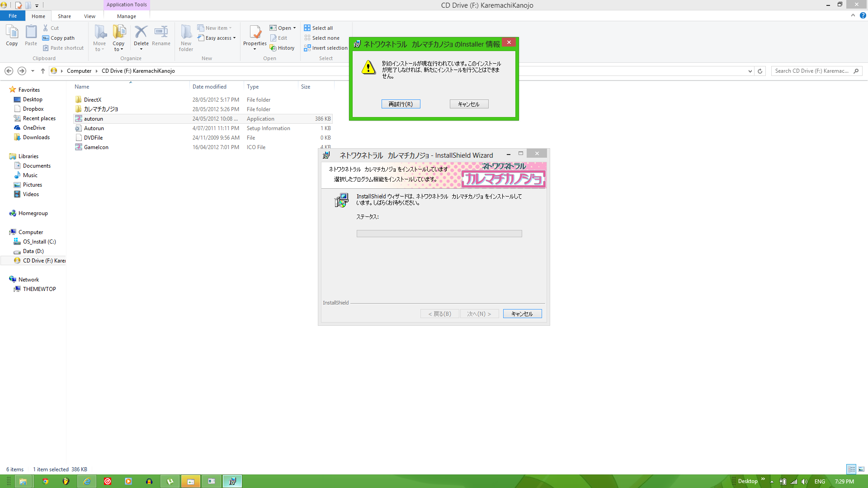Open File Explorer from the taskbar
868x488 pixels.
24,481
